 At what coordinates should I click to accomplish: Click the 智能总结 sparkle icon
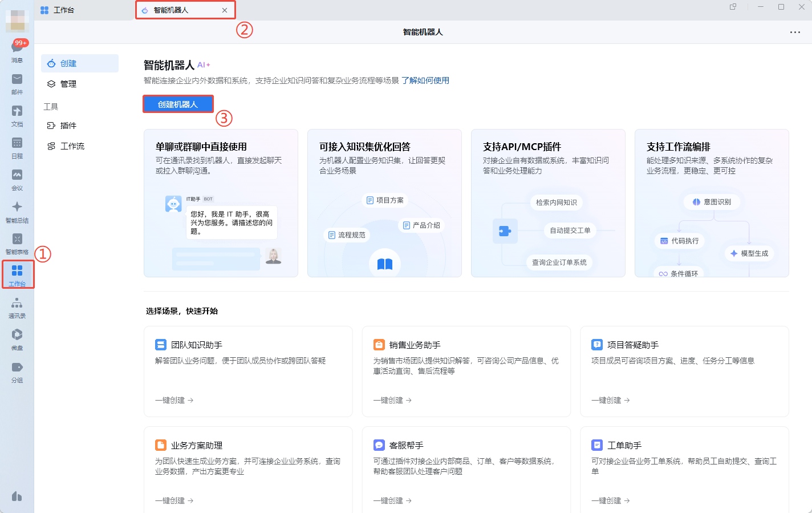17,208
